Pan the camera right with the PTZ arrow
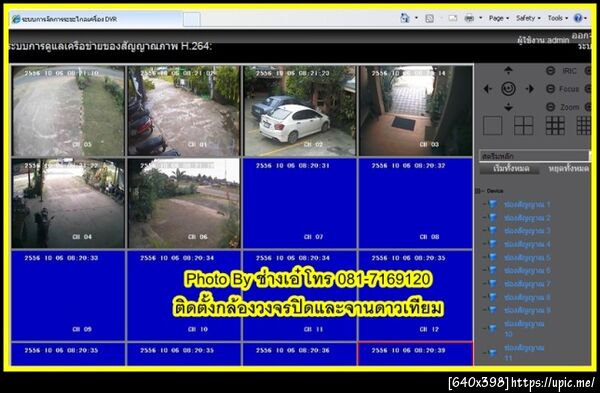Image resolution: width=600 pixels, height=393 pixels. click(x=530, y=89)
